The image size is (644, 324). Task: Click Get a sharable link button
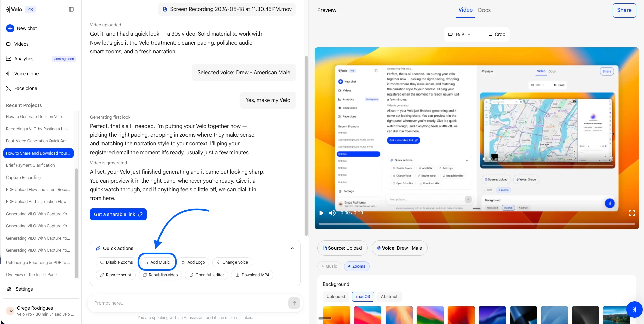pyautogui.click(x=118, y=214)
